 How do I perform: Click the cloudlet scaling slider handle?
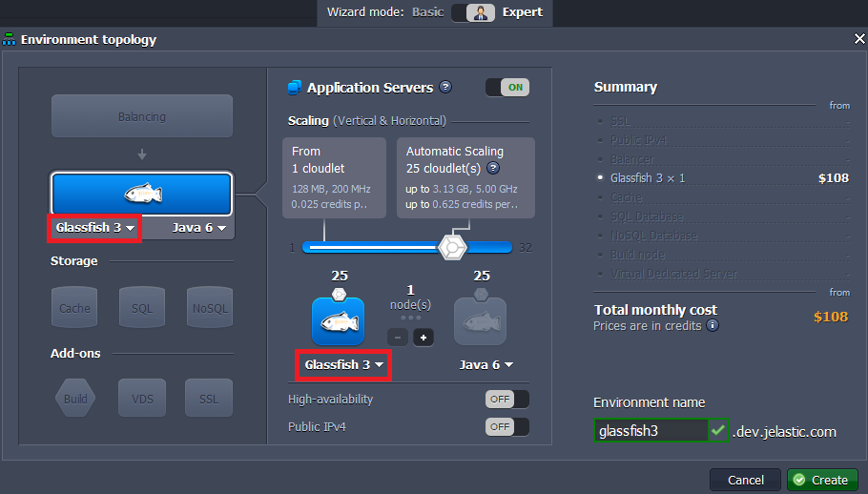pos(452,247)
